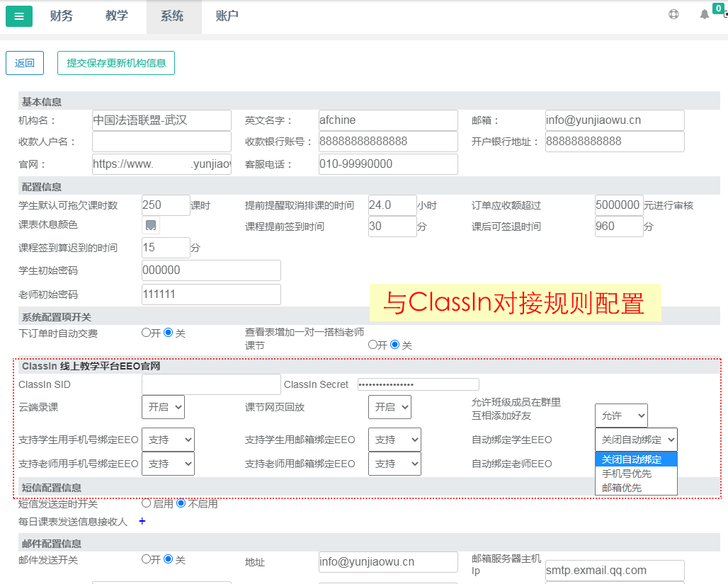Click the ClassIn SID input field
This screenshot has height=584, width=728.
click(211, 384)
